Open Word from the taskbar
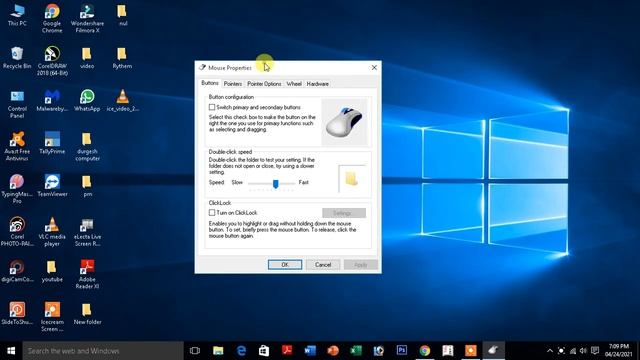The image size is (640, 360). [310, 351]
